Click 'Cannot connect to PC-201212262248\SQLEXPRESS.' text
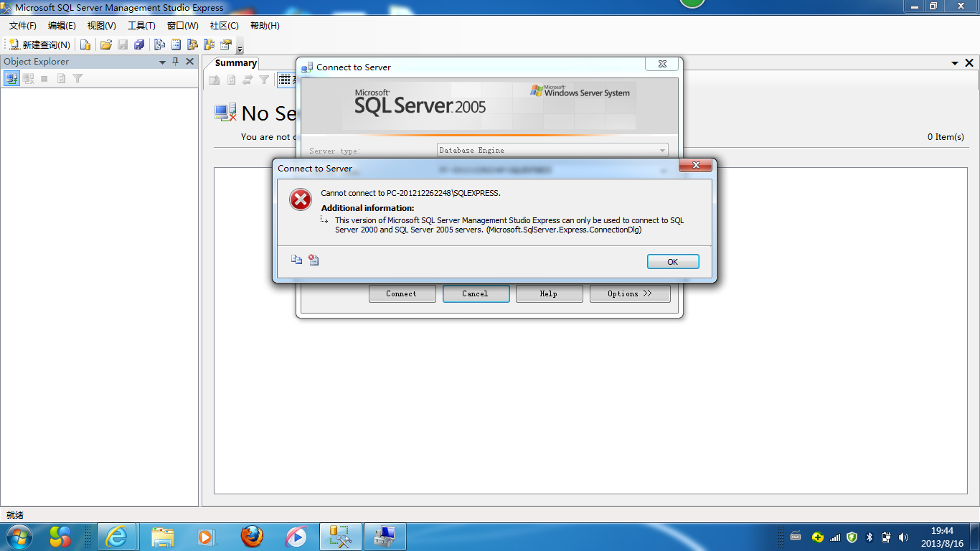This screenshot has width=980, height=551. (410, 193)
